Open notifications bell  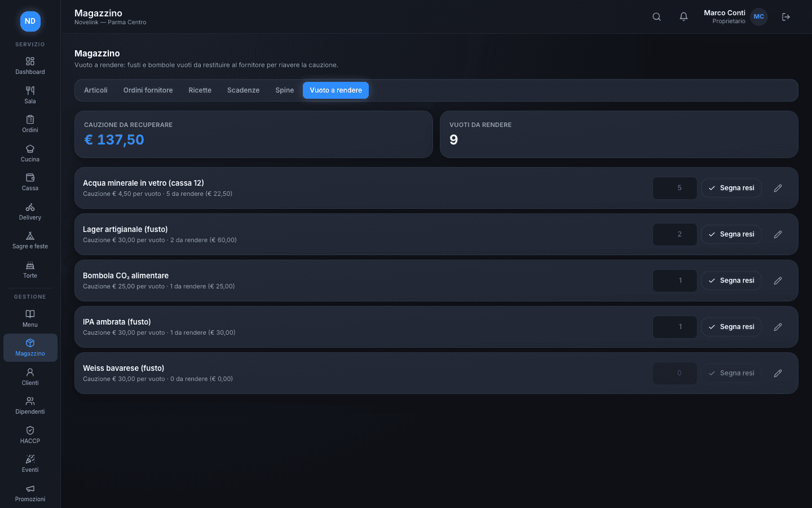click(683, 17)
